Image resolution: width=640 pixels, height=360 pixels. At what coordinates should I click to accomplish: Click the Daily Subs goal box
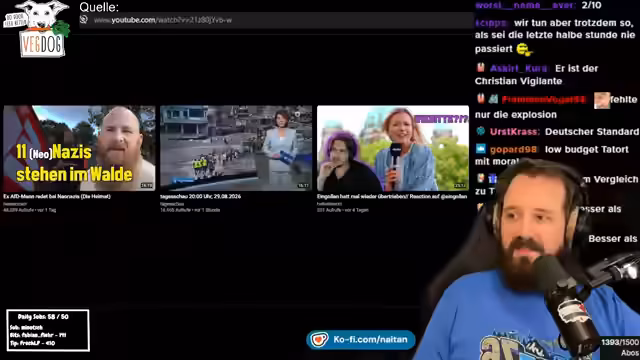tap(48, 330)
